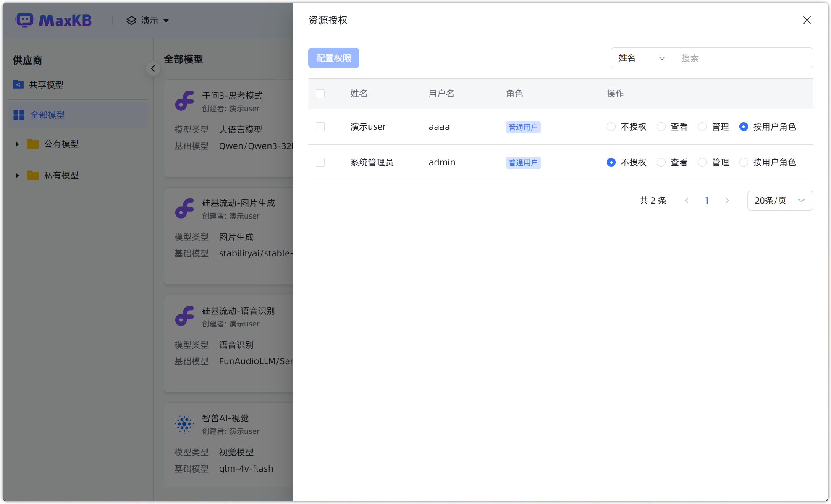Screen dimensions: 831x504
Task: Go to next page with pagination arrow
Action: coord(727,201)
